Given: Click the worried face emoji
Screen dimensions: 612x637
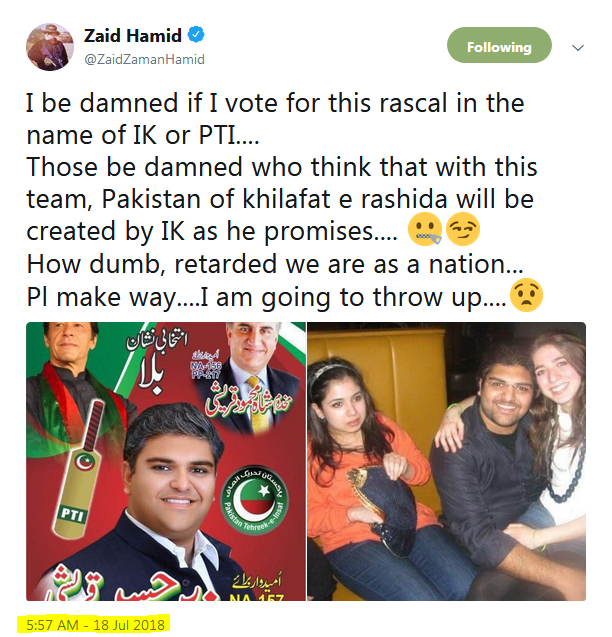Looking at the screenshot, I should (x=526, y=295).
